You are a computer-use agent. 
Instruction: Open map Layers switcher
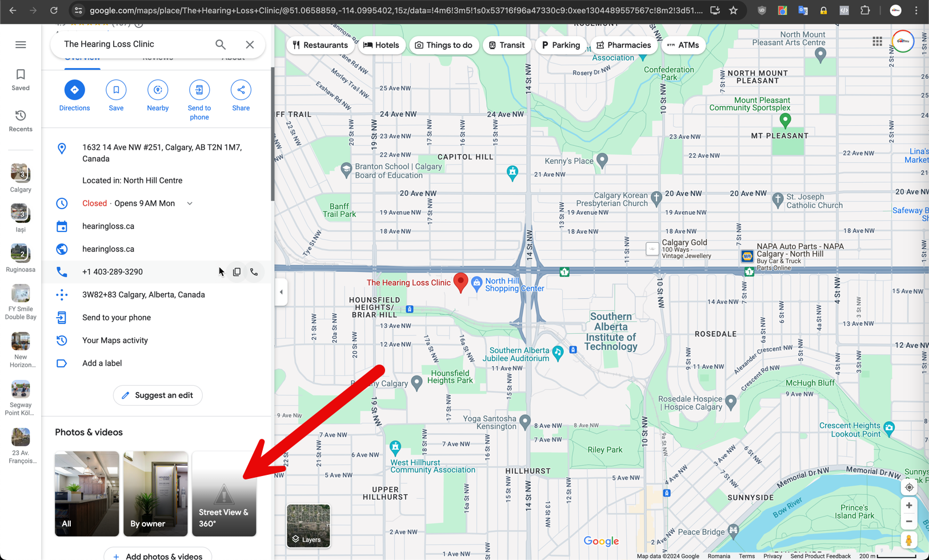[x=309, y=526]
